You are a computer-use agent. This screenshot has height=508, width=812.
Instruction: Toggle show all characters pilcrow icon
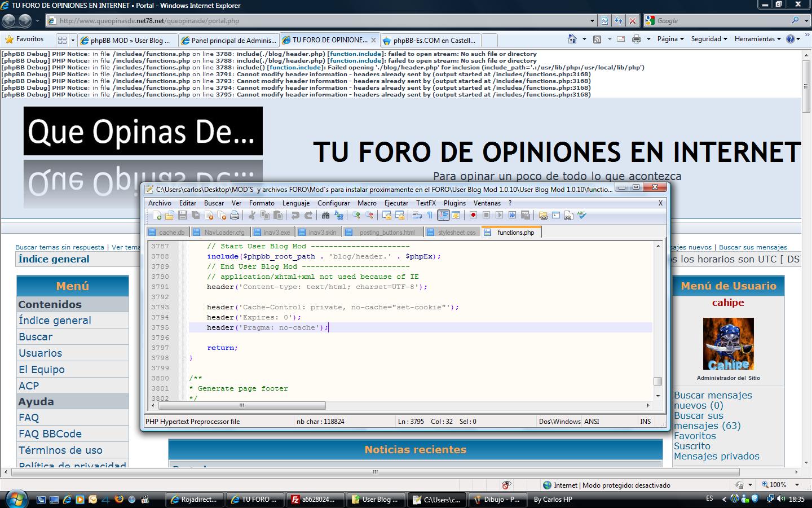430,215
